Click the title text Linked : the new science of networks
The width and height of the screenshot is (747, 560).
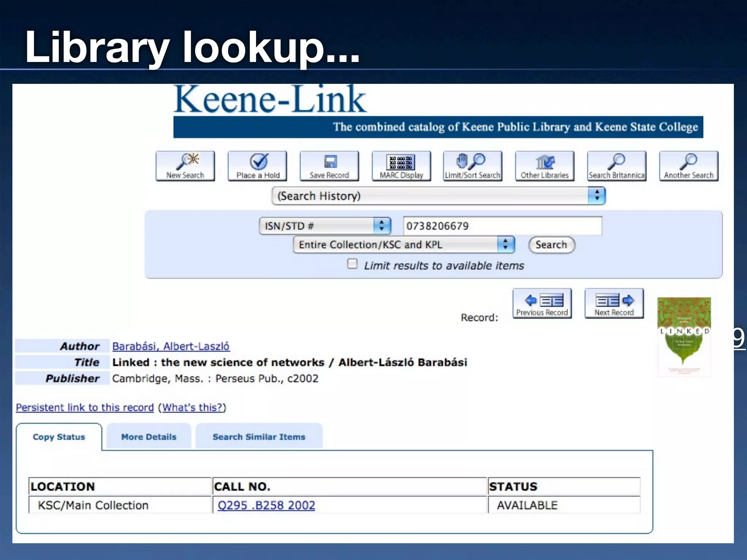(218, 362)
